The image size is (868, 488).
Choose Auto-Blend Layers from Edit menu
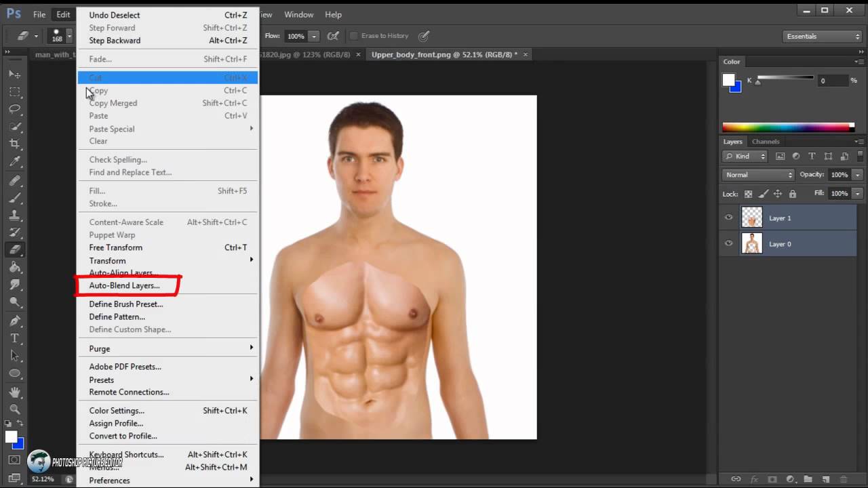pyautogui.click(x=124, y=285)
